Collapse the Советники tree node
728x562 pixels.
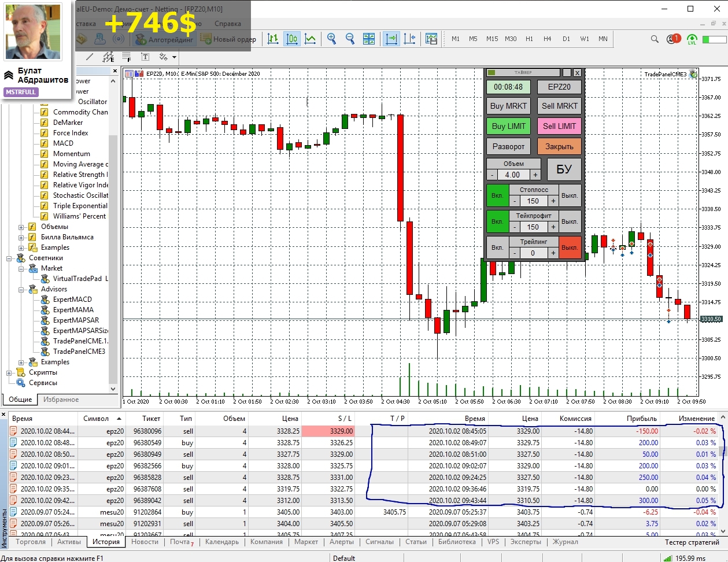pyautogui.click(x=9, y=258)
